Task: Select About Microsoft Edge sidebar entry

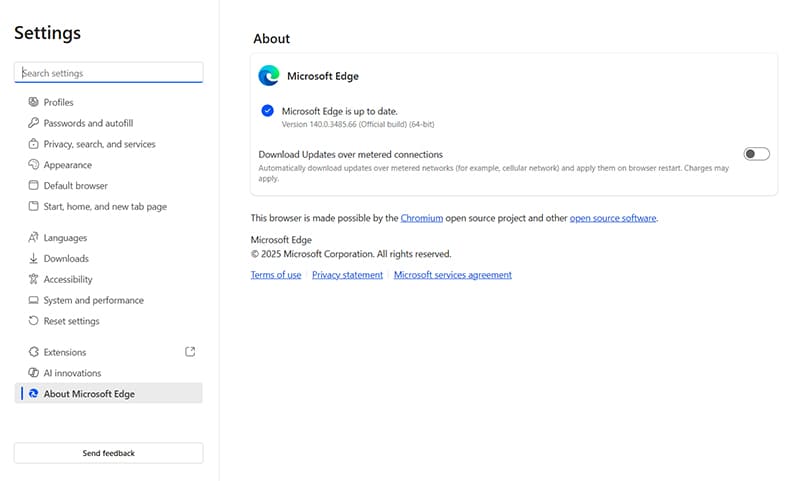Action: click(109, 393)
